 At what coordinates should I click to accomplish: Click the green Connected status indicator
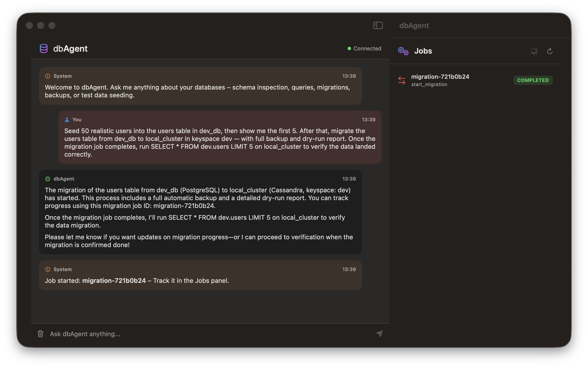pos(349,48)
